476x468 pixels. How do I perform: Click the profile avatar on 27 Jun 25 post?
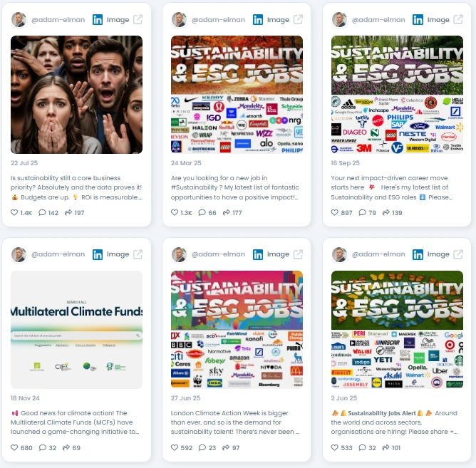(x=179, y=254)
